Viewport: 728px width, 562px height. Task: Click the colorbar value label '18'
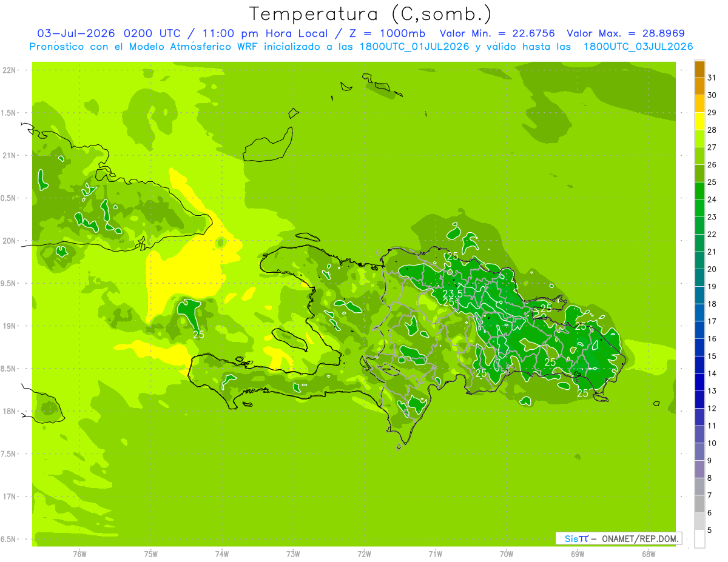pyautogui.click(x=712, y=304)
